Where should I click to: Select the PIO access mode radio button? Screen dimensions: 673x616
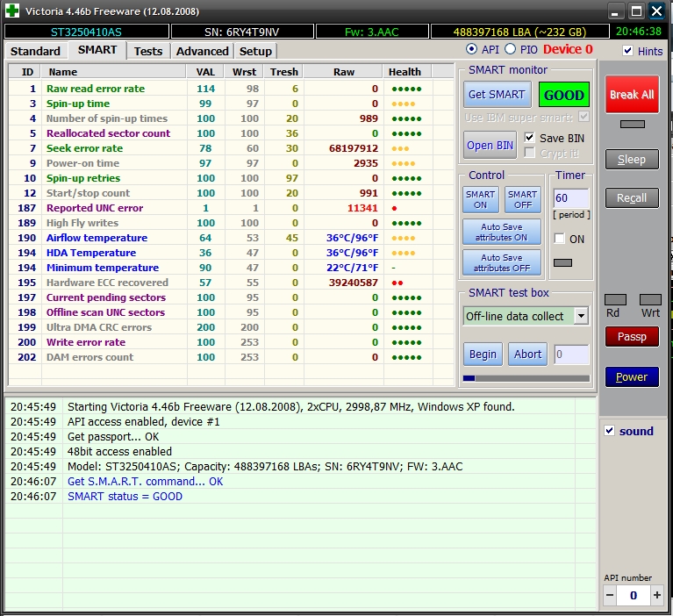point(510,49)
